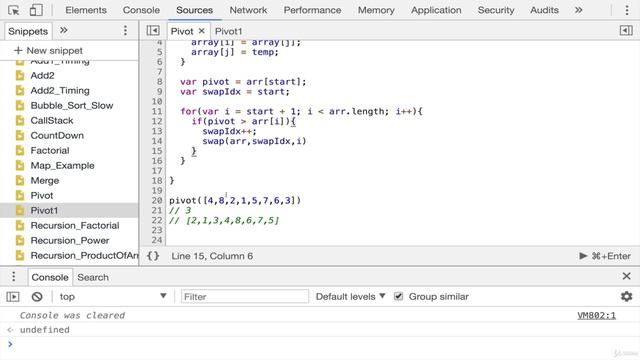Screen dimensions: 640x360
Task: Open the Recursion_ProductOfArray snippet
Action: point(84,256)
